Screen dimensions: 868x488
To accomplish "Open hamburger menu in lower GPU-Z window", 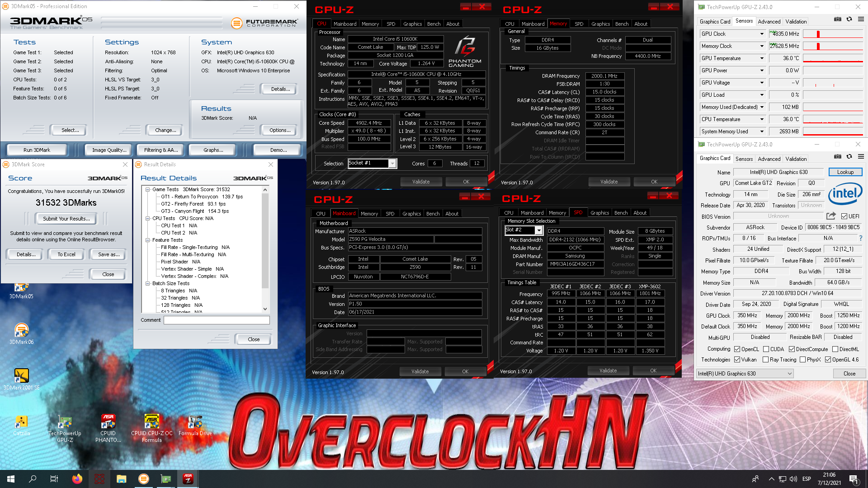I will (861, 157).
